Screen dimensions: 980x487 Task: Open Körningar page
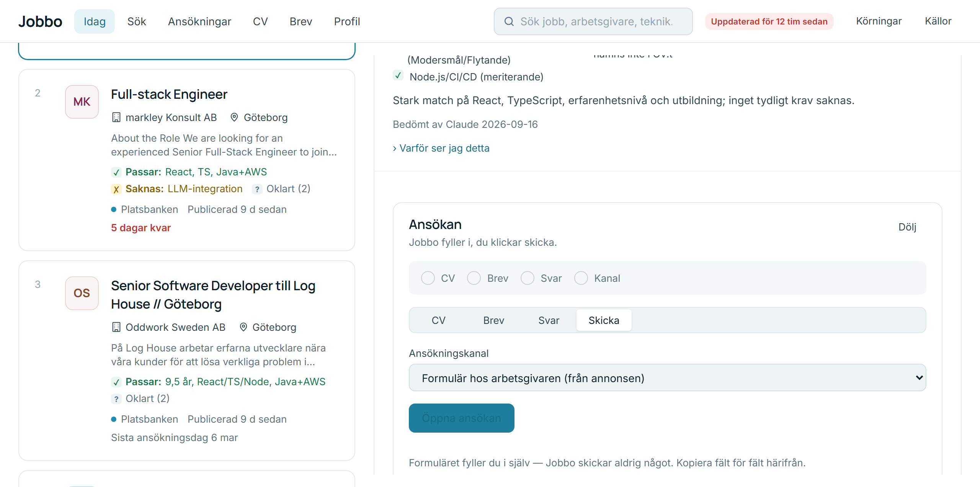tap(879, 21)
